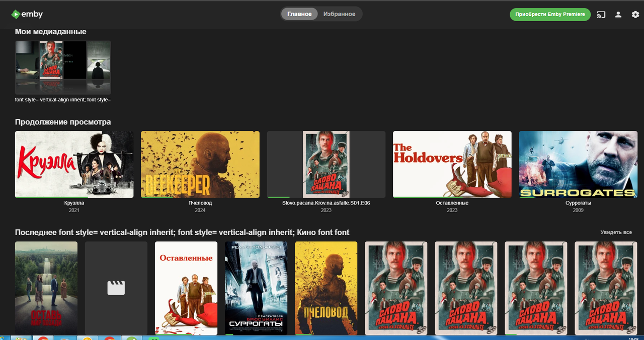Switch to the Главное tab
The height and width of the screenshot is (340, 644).
click(x=299, y=14)
